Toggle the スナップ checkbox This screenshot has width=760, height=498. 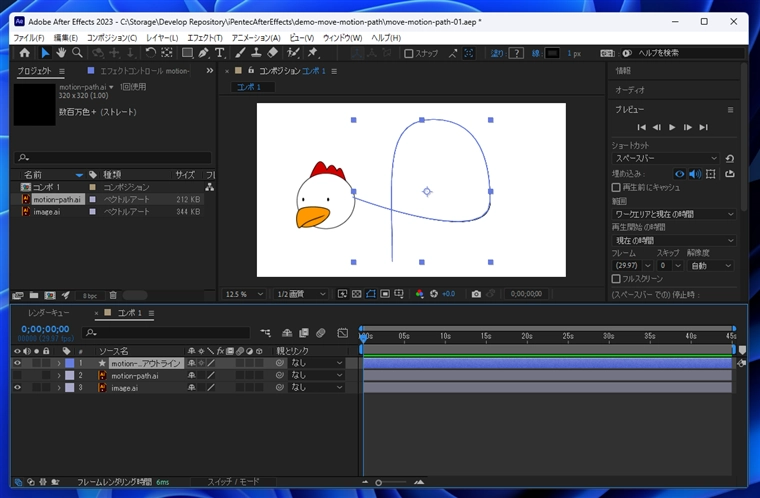(409, 53)
